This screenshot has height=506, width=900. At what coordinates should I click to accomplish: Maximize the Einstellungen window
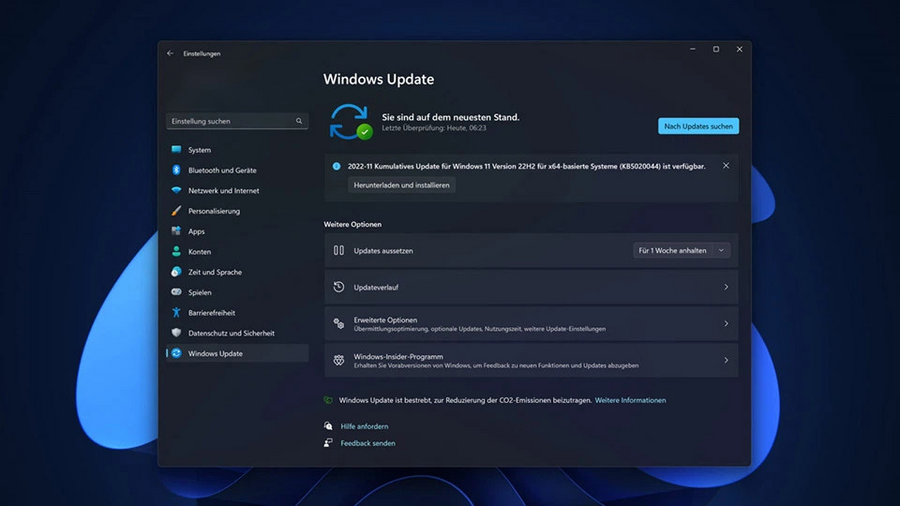click(x=716, y=49)
